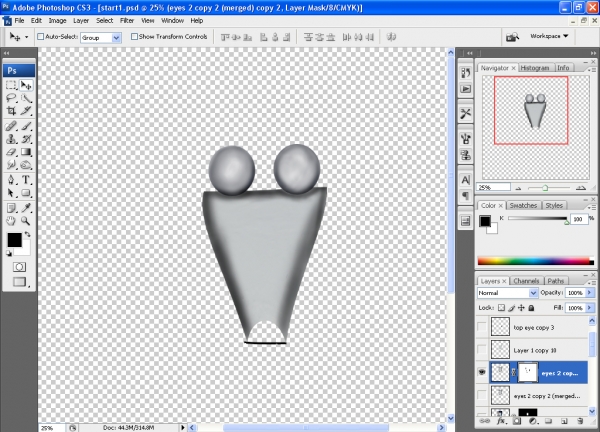Open the File menu

[x=19, y=21]
